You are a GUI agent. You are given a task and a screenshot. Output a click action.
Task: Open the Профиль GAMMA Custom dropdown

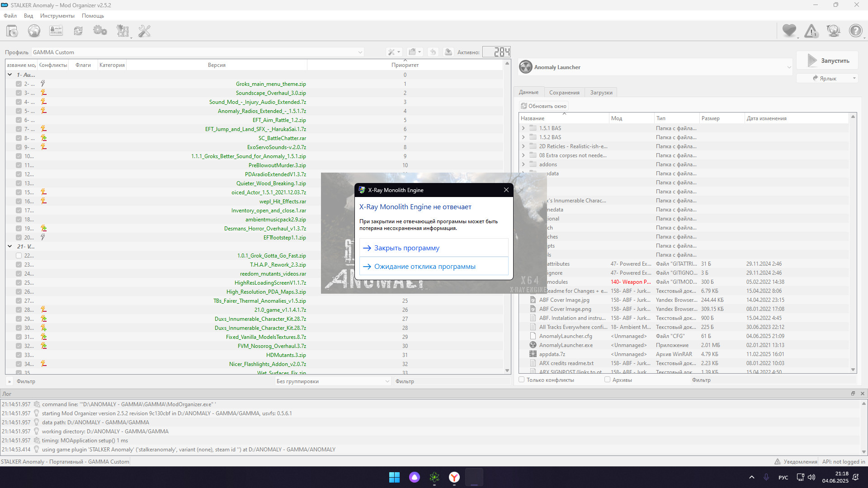point(197,52)
